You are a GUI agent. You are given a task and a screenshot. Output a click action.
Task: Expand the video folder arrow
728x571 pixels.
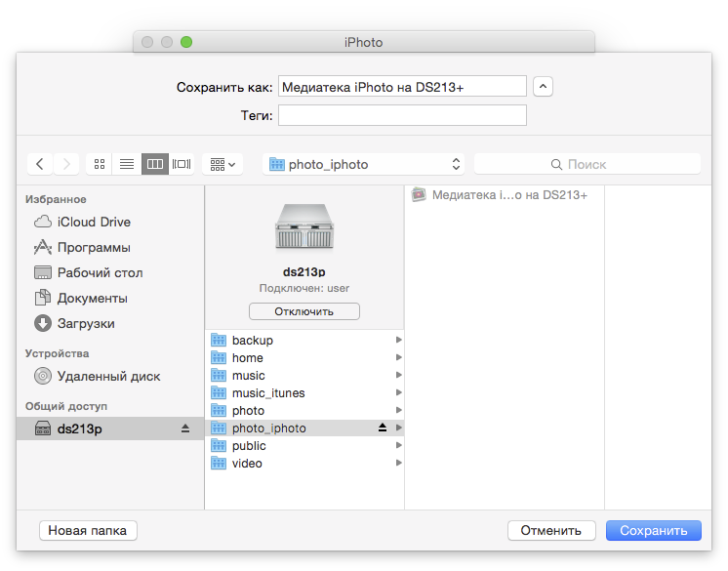click(x=398, y=464)
